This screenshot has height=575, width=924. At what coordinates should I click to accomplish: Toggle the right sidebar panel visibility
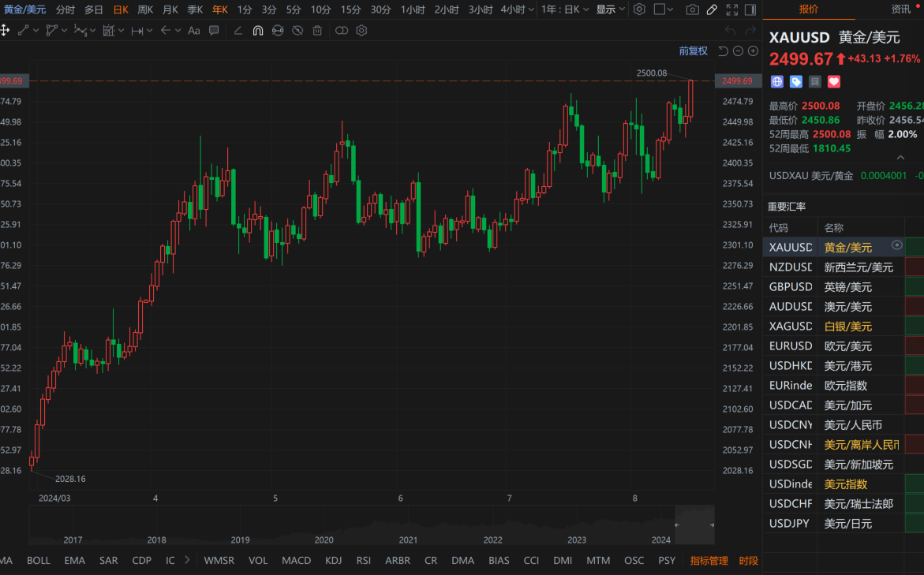[x=750, y=9]
